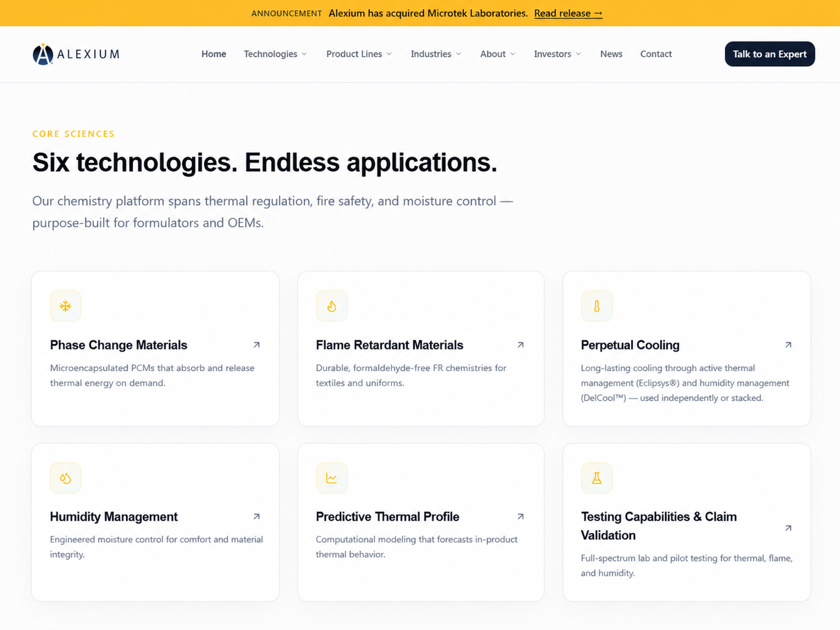Click the flame icon on Flame Retardant card

332,306
